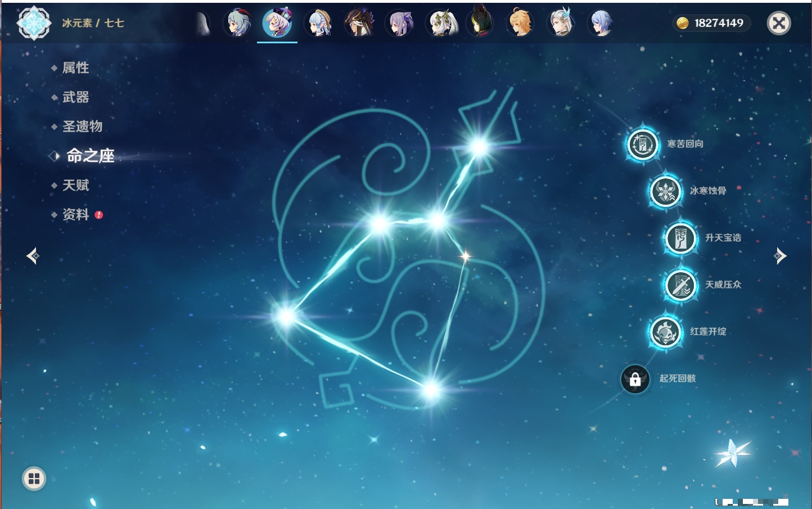Click the 升天宝诰 label text
Screen dimensions: 812x509
point(723,238)
